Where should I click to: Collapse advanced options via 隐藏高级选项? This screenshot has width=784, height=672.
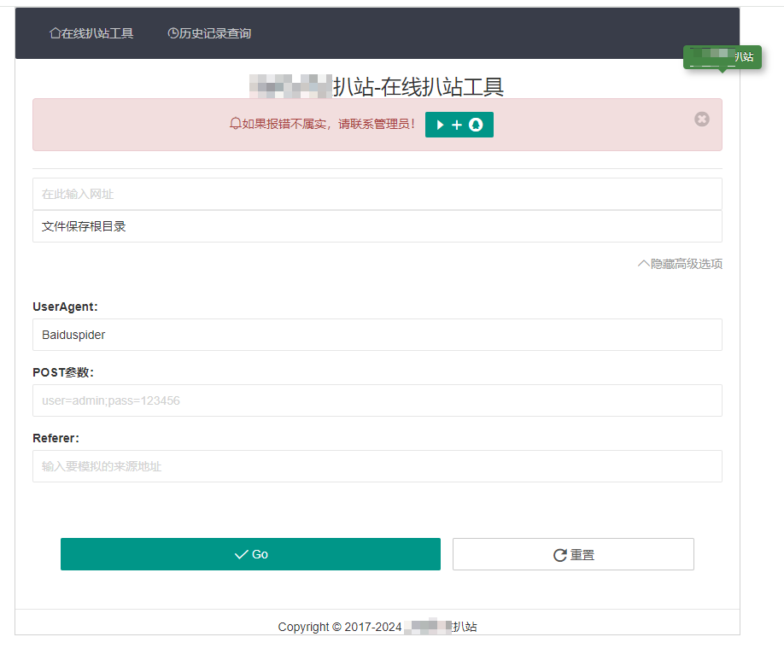coord(680,264)
